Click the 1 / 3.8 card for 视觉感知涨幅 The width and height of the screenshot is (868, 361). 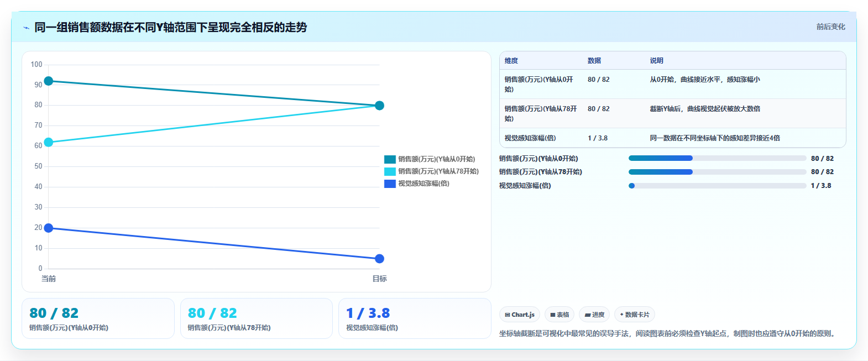(415, 318)
